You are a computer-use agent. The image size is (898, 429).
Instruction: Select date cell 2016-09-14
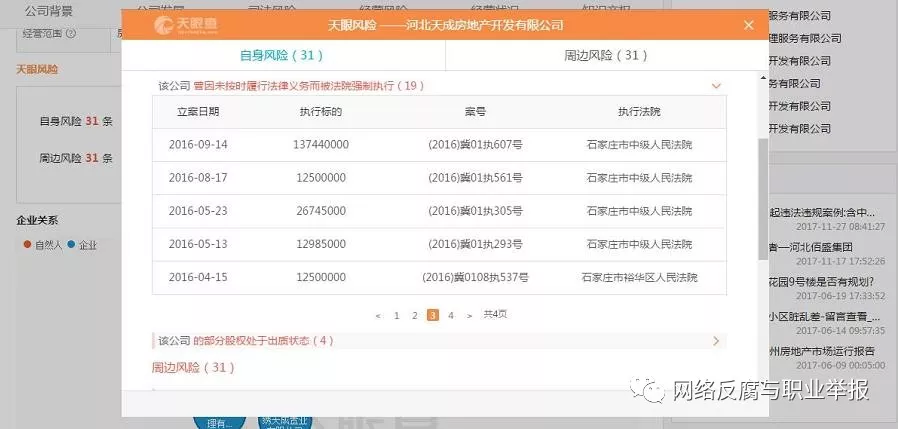point(198,145)
